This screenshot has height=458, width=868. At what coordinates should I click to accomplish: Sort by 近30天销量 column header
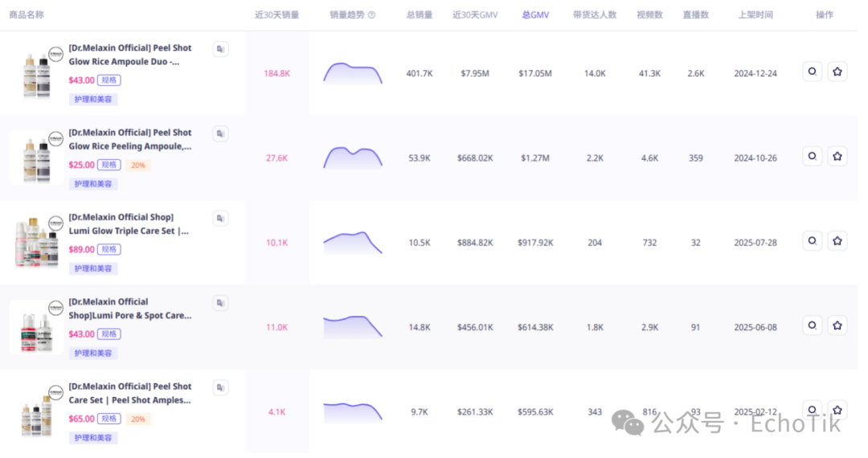tap(276, 15)
